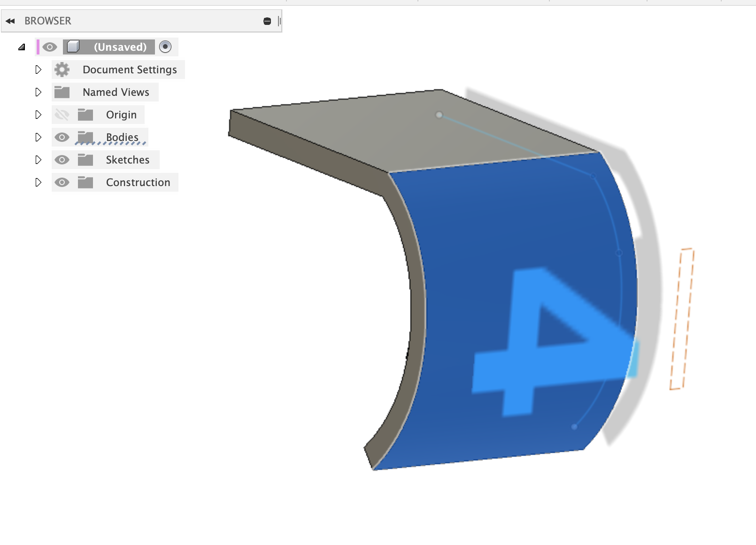Expand the Construction node
Viewport: 756px width, 545px height.
tap(39, 182)
